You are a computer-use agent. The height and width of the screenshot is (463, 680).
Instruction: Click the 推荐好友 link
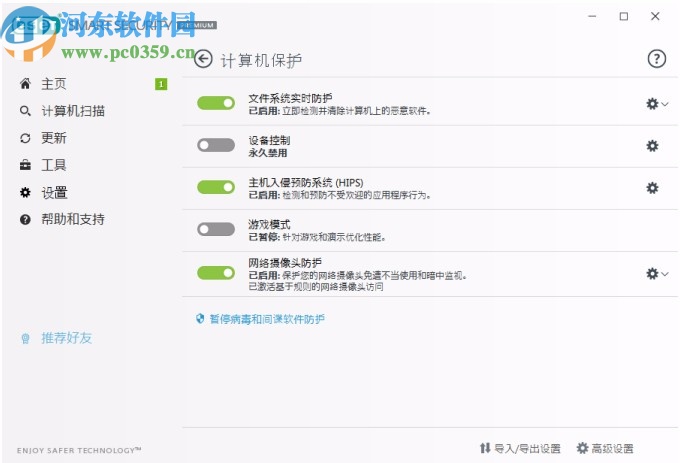coord(66,338)
